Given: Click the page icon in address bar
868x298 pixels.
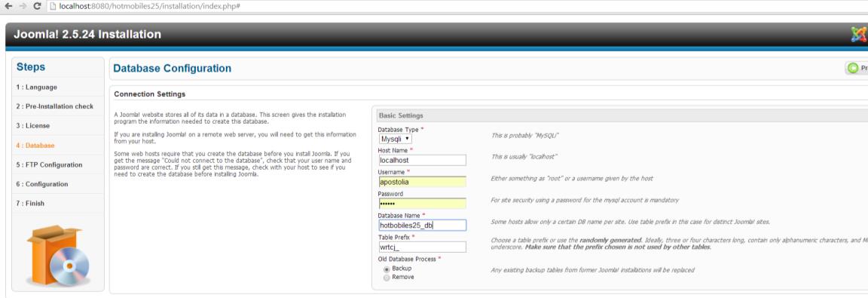Looking at the screenshot, I should coord(53,6).
